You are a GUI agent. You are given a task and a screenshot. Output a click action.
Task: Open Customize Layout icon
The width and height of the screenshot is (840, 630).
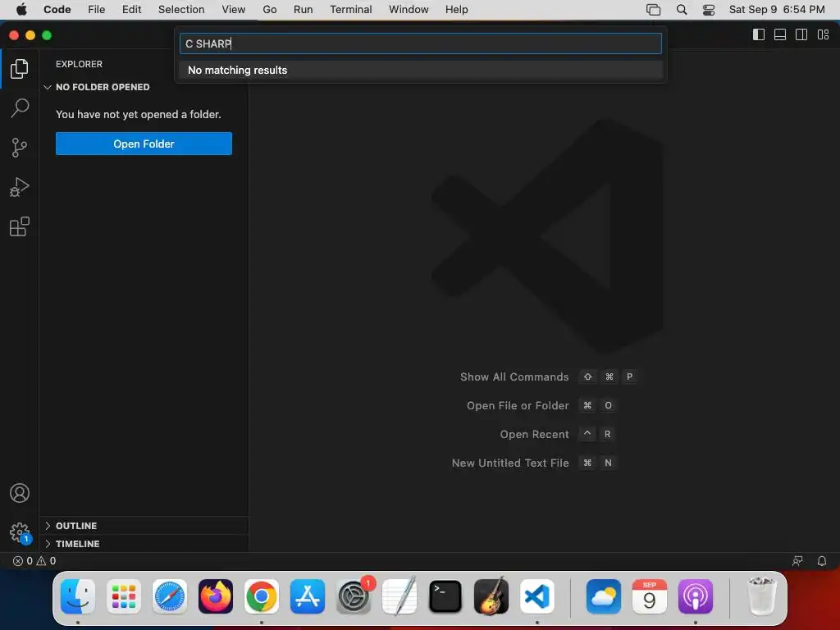(x=823, y=34)
